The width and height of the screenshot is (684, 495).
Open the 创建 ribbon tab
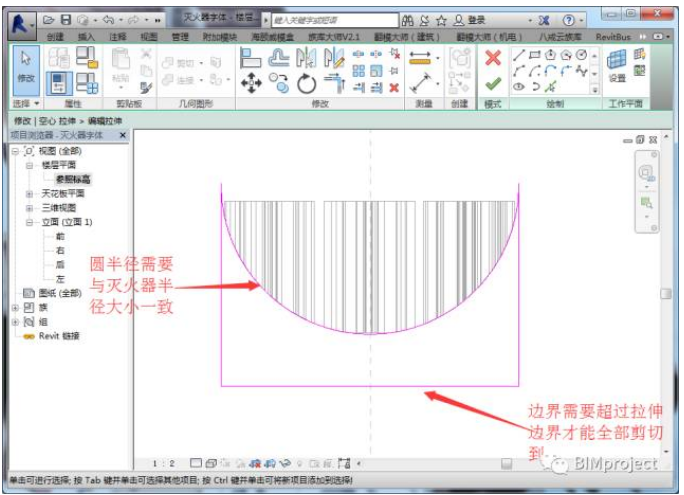[55, 36]
